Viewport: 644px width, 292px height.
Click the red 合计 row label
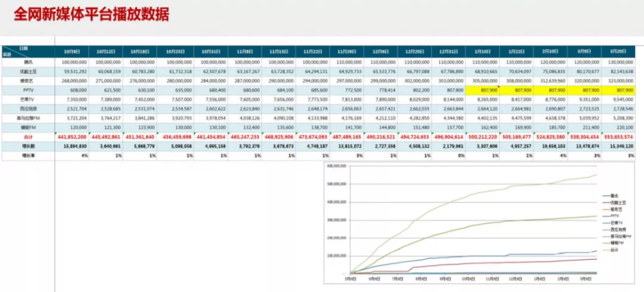click(x=28, y=137)
